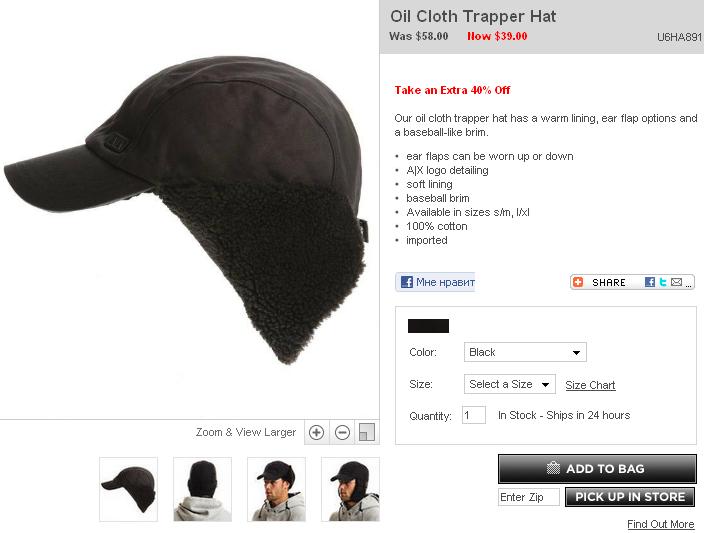Click the PICK UP IN STORE button
704x533 pixels.
pos(630,497)
